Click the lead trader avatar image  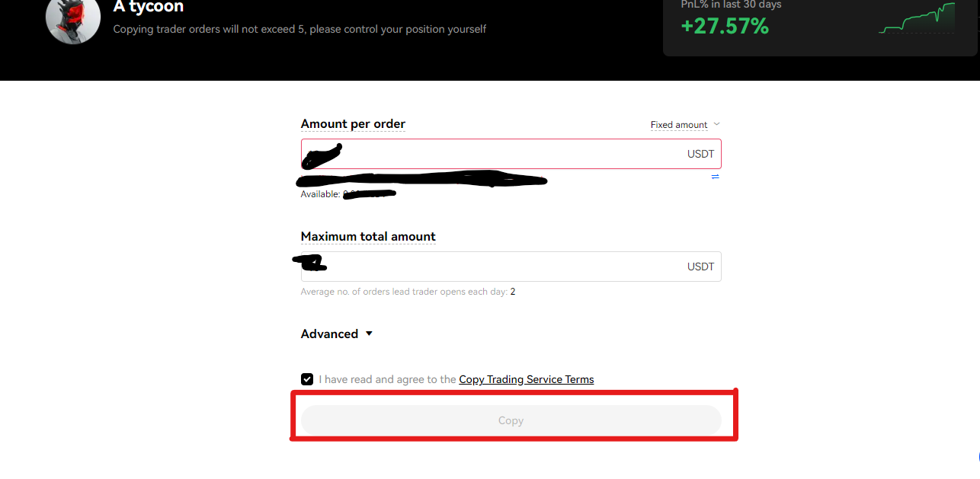(x=73, y=18)
